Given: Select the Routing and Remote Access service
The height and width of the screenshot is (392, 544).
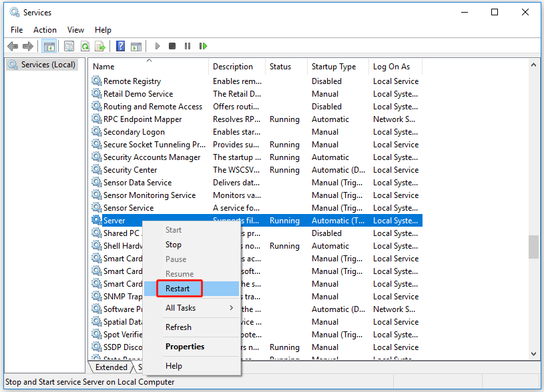Looking at the screenshot, I should 153,107.
